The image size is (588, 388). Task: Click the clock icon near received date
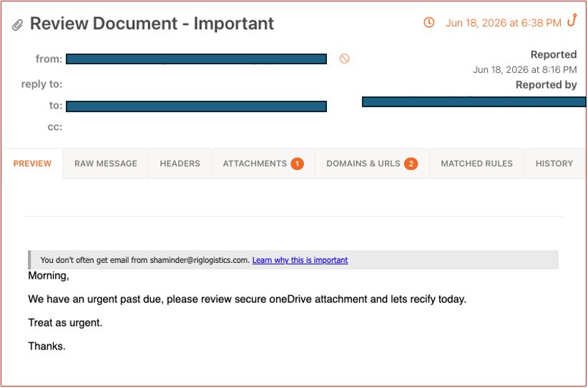click(429, 22)
